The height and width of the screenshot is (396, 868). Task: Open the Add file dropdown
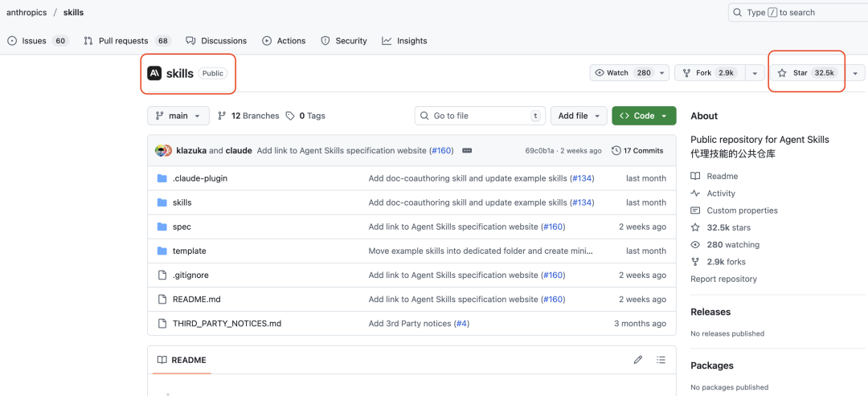(x=579, y=116)
